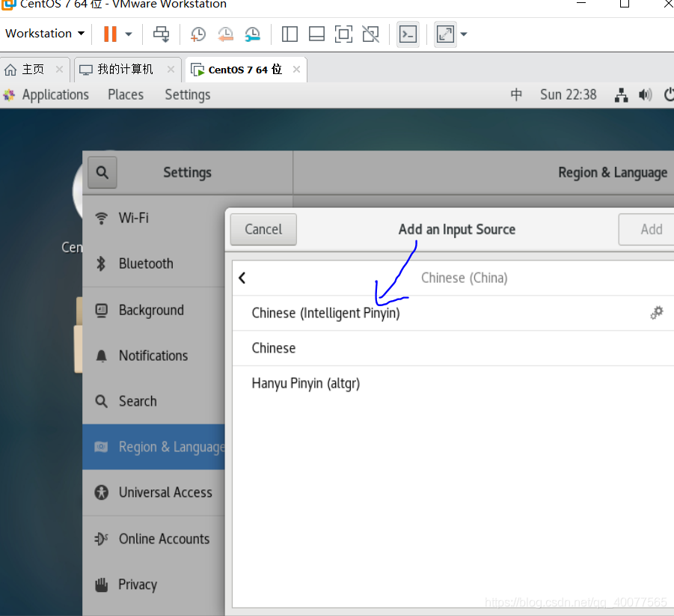Screen dimensions: 674x616
Task: Open Universal Access settings
Action: 153,493
